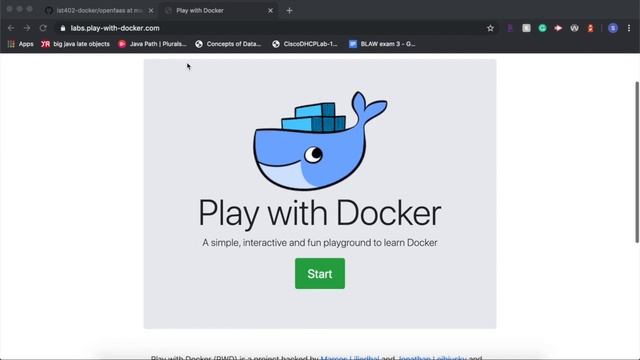This screenshot has height=360, width=640.
Task: Reload the current page
Action: (x=43, y=28)
